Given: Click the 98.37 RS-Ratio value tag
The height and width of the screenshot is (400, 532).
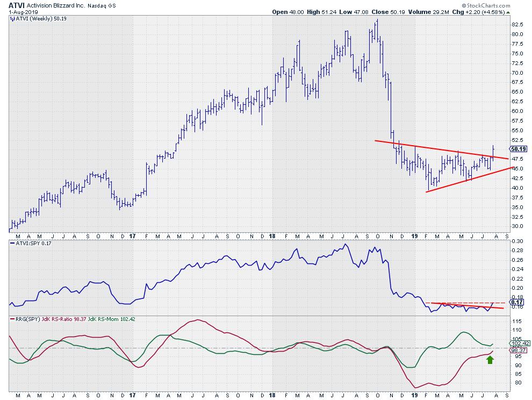Looking at the screenshot, I should pyautogui.click(x=519, y=351).
